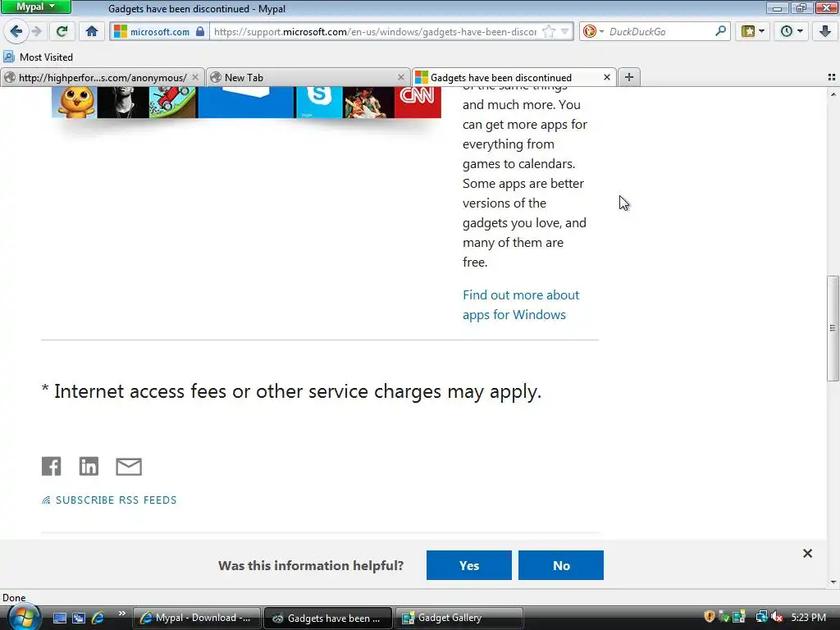
Task: Open the DuckDuckGo search engine selector
Action: click(593, 32)
